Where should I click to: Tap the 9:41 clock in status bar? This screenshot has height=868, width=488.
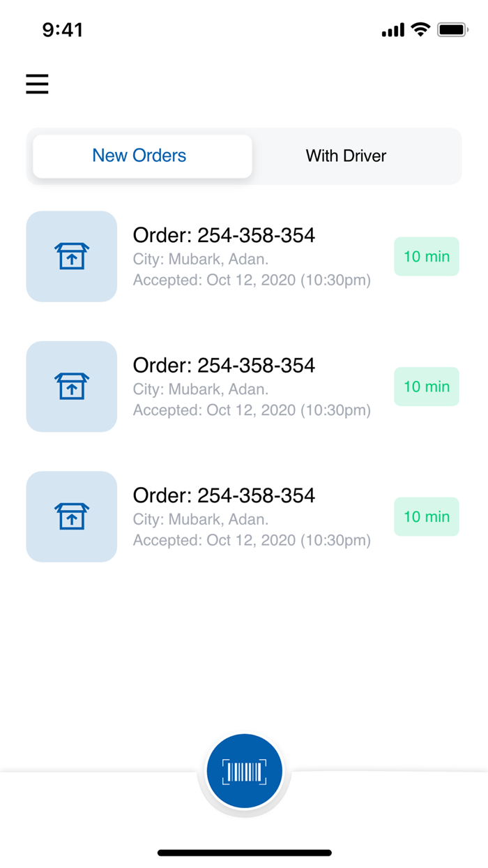[x=63, y=30]
